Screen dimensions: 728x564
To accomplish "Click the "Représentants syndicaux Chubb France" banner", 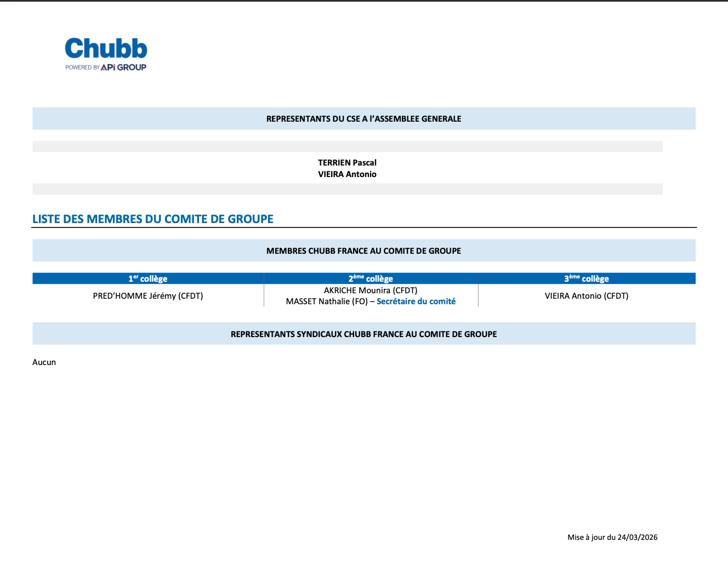I will (x=363, y=334).
